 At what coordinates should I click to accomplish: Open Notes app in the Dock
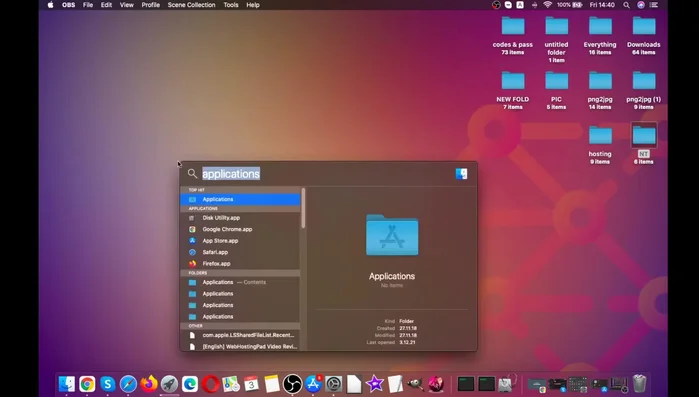(x=272, y=384)
